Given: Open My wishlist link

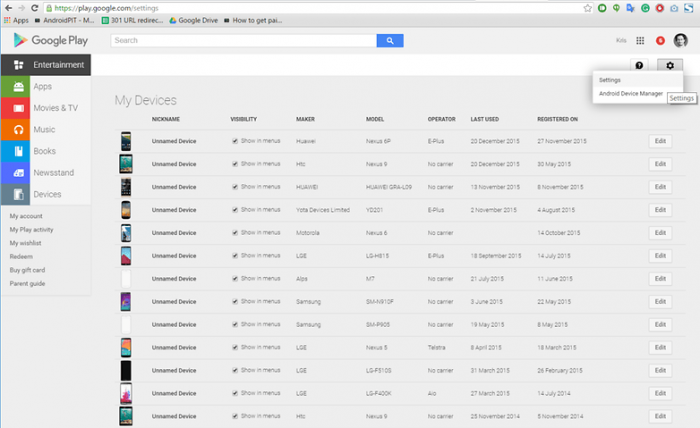Looking at the screenshot, I should pos(25,243).
